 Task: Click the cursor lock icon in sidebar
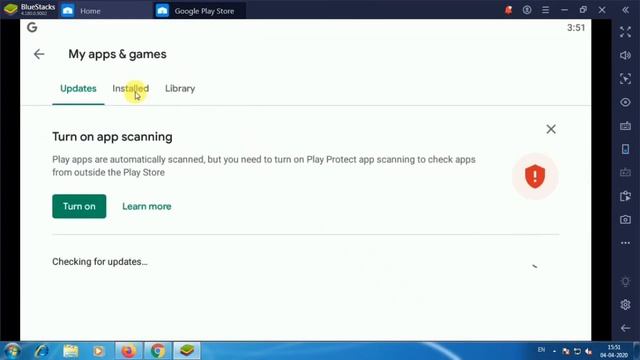click(625, 79)
